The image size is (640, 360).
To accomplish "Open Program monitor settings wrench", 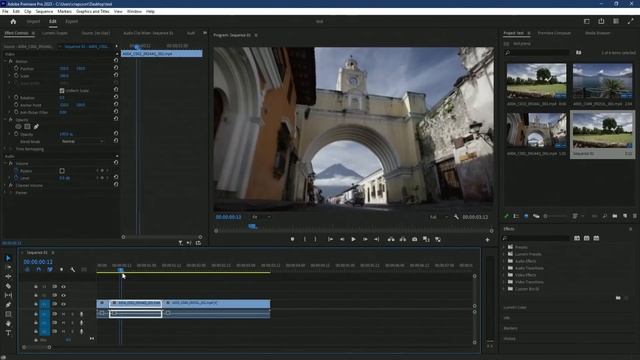I will click(456, 217).
